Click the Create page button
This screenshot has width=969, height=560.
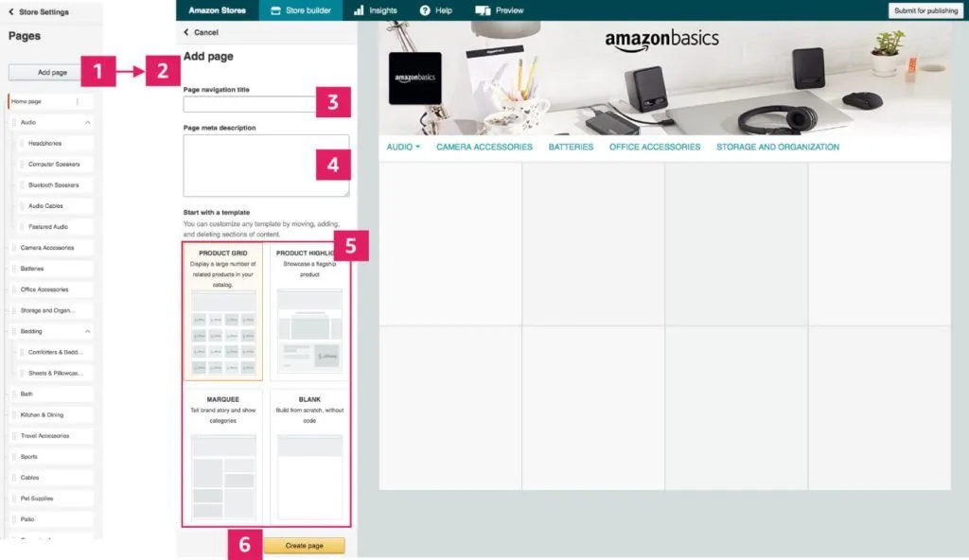[304, 546]
